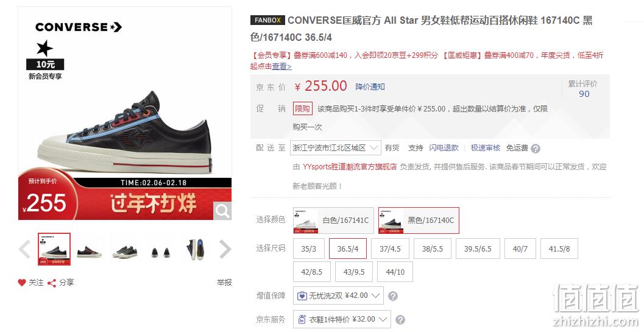Click the red heart 关注 icon
Image resolution: width=644 pixels, height=332 pixels.
tap(22, 283)
